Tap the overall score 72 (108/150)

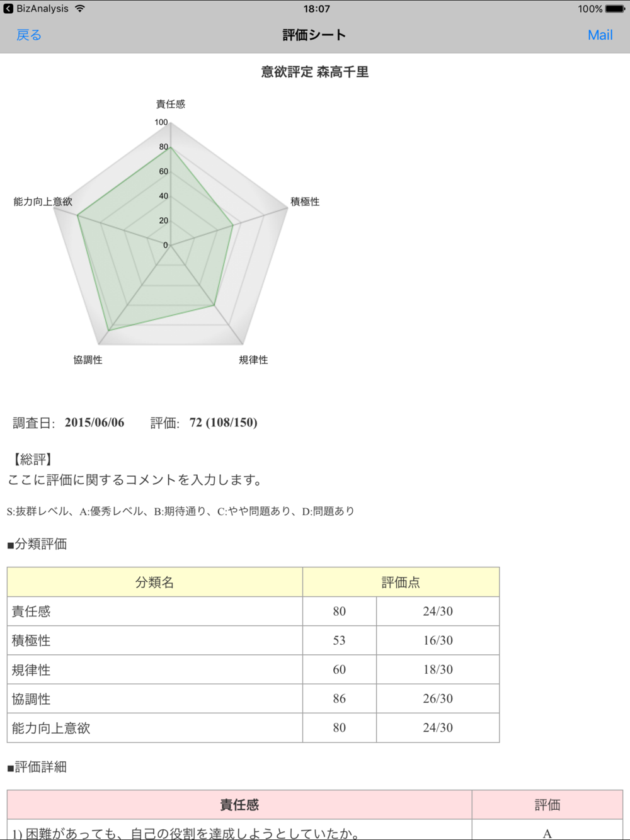(224, 423)
